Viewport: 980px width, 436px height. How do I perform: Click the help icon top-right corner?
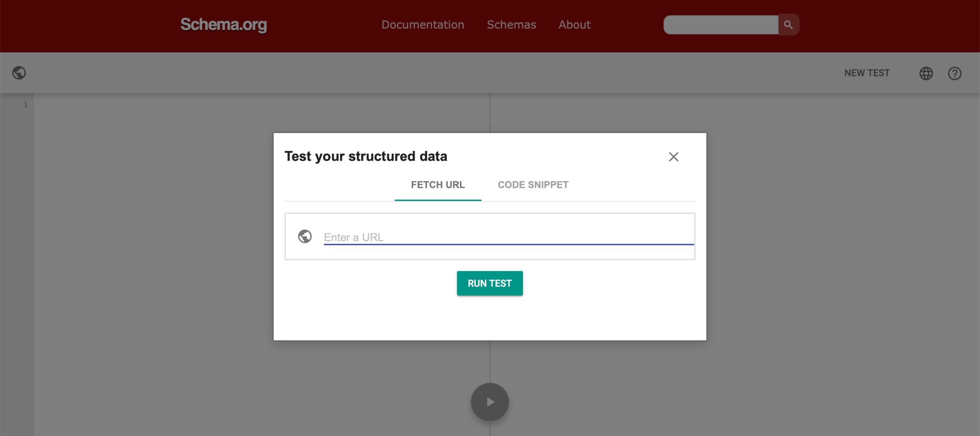click(x=955, y=73)
